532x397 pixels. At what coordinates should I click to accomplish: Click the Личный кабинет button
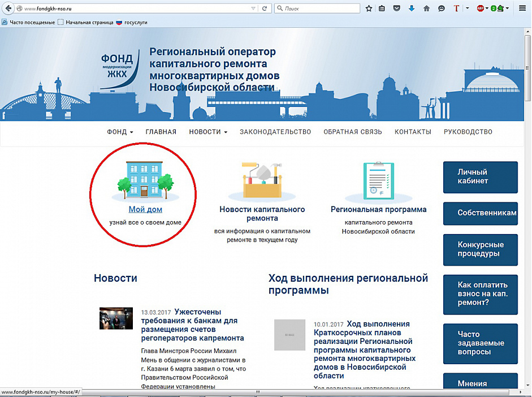point(481,177)
